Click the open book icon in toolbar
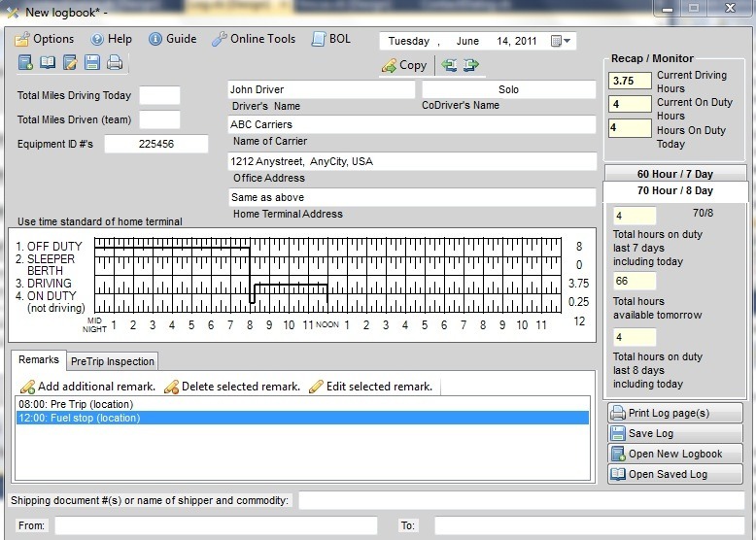 48,62
